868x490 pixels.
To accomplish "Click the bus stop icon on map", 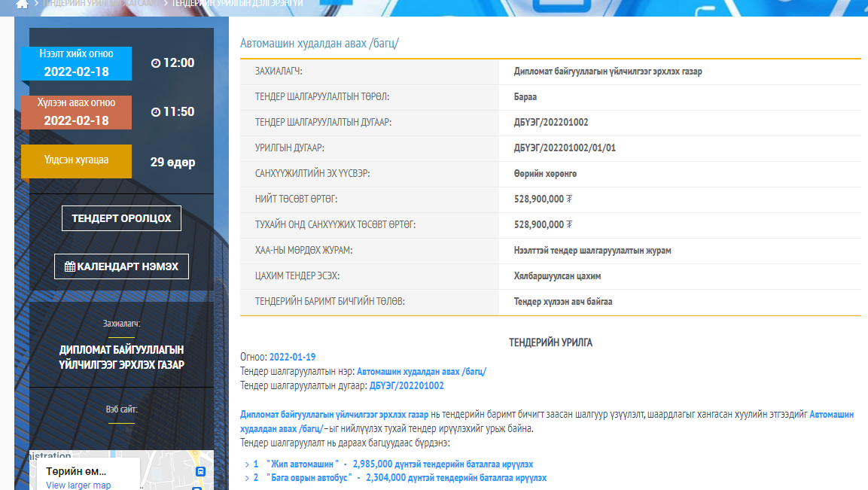I will click(x=200, y=471).
